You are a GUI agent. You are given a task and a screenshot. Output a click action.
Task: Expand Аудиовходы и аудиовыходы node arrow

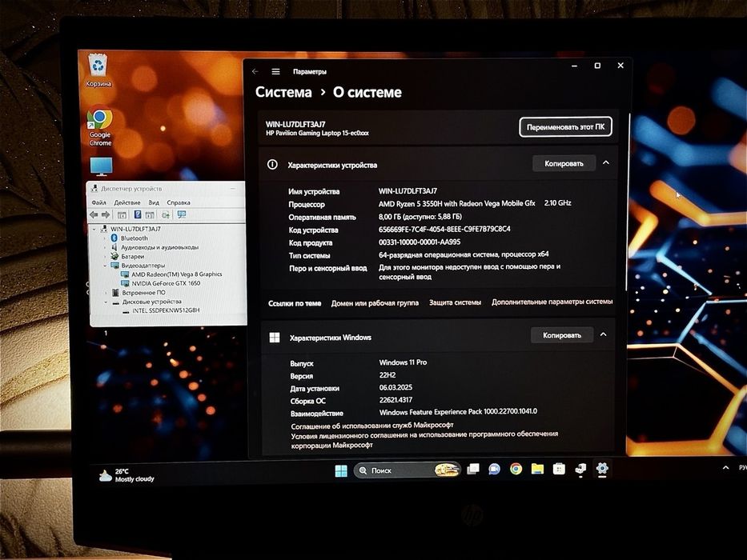coord(106,247)
